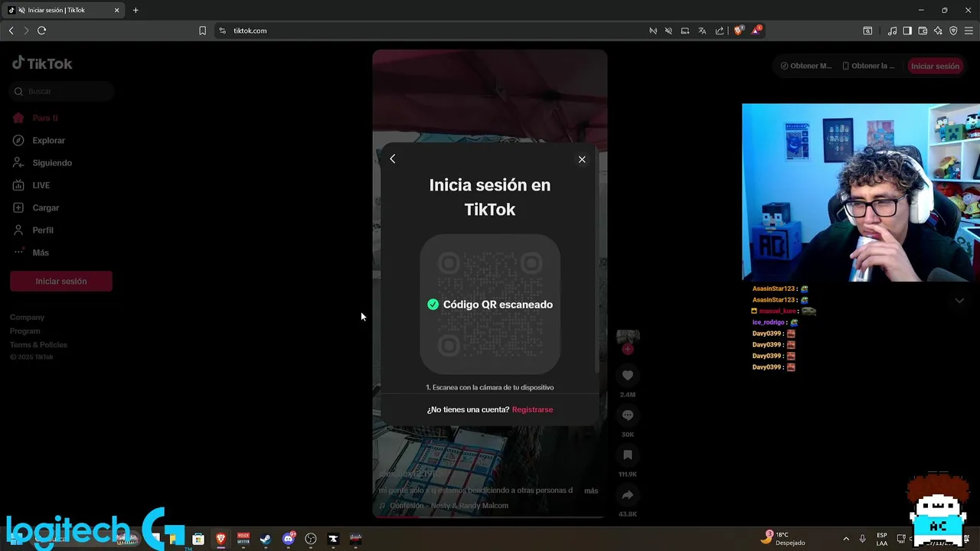Bookmark this page in address bar
The image size is (980, 551).
(x=202, y=31)
